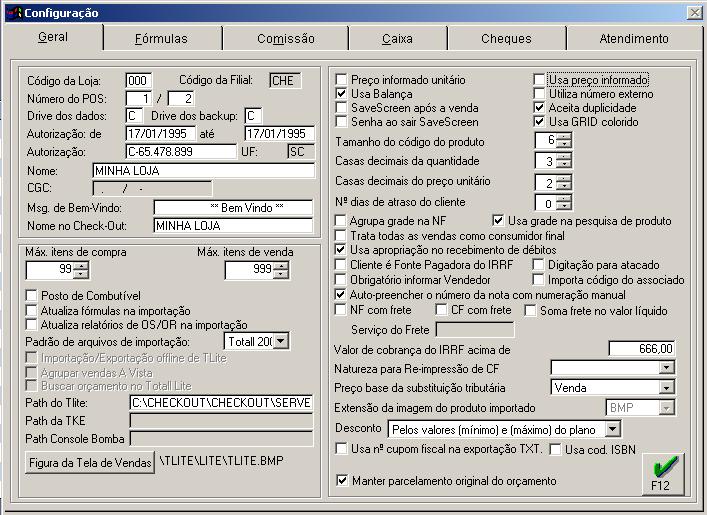Viewport: 707px width, 515px height.
Task: Uncheck Manter parcelamento original do orçamento
Action: (342, 481)
